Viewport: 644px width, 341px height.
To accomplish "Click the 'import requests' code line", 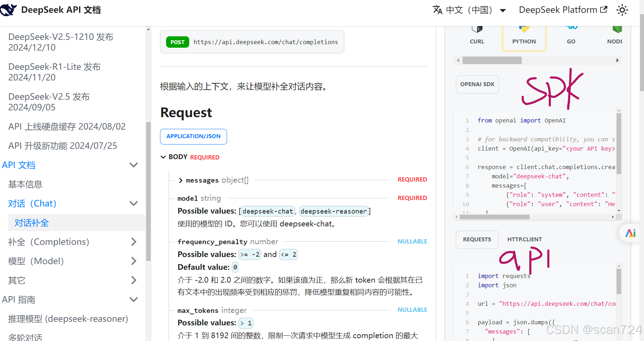I will coord(504,276).
